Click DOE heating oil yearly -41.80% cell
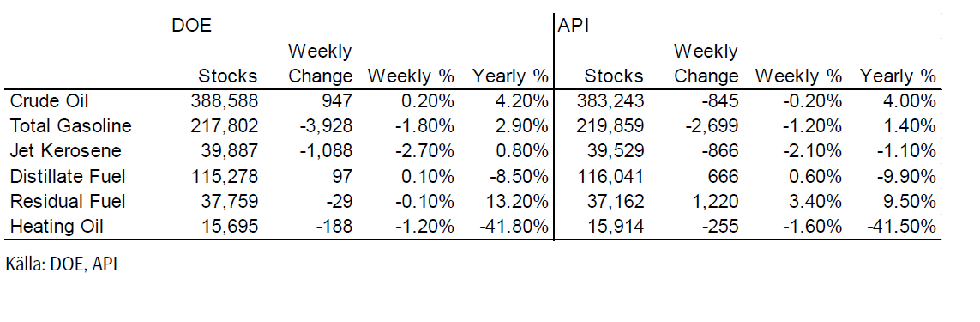Viewport: 980px width, 322px height. click(514, 227)
